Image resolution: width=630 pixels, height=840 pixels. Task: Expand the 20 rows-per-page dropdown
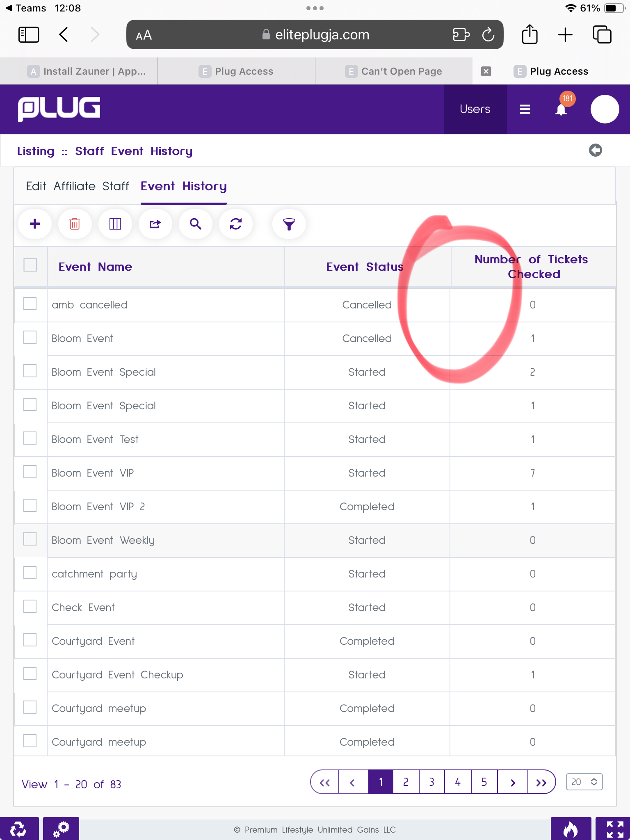point(584,782)
